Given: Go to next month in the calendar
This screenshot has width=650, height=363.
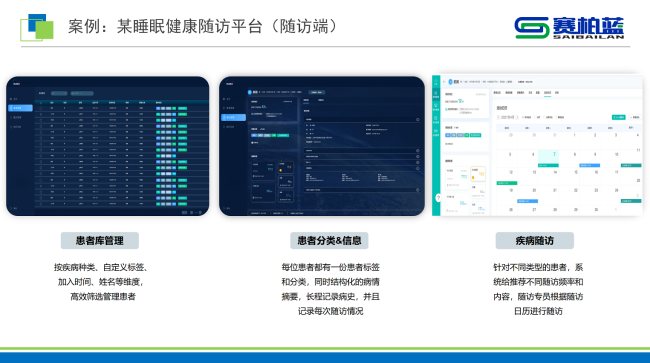Looking at the screenshot, I should click(x=517, y=117).
